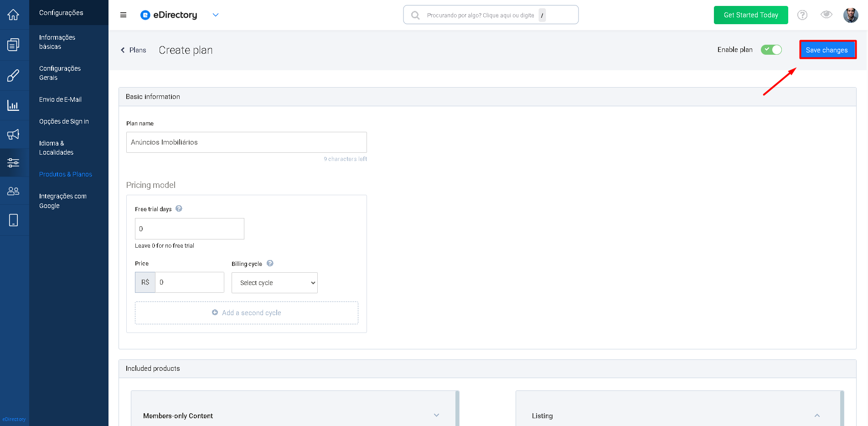
Task: Click the Price amount input field
Action: (190, 282)
